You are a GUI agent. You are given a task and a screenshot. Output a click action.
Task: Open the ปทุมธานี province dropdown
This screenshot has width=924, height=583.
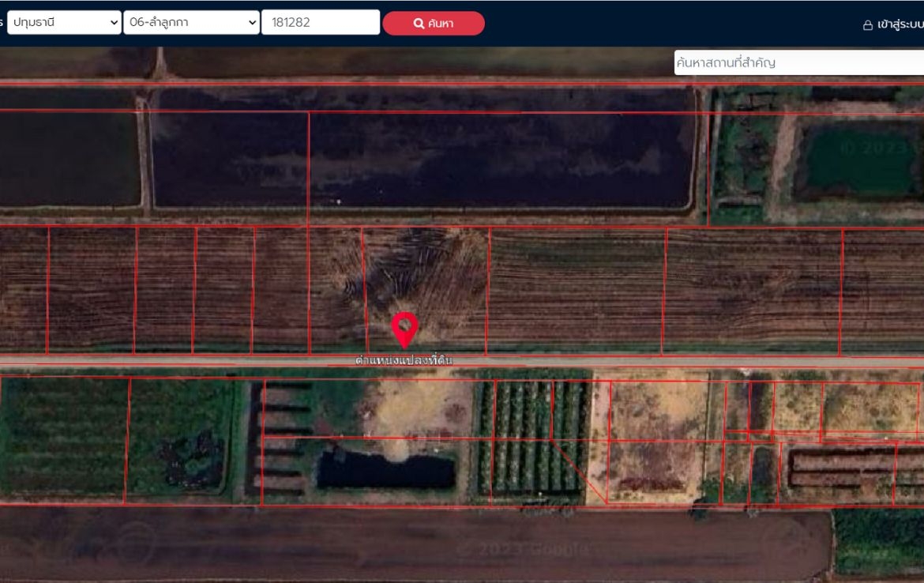pyautogui.click(x=63, y=23)
